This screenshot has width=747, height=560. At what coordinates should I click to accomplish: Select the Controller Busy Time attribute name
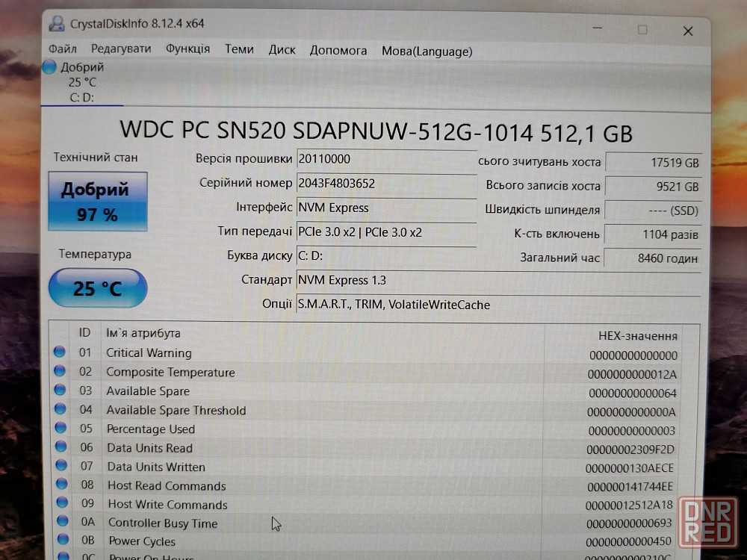click(163, 523)
